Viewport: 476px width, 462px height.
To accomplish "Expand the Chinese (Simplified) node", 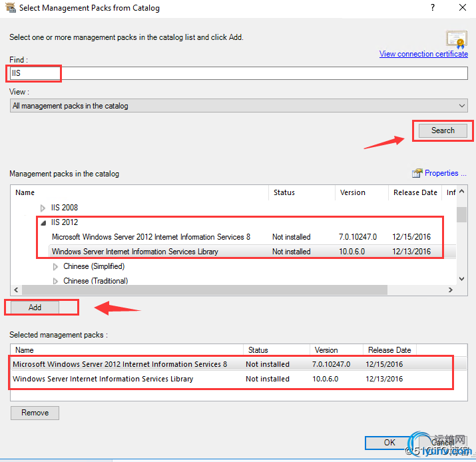I will coord(55,266).
